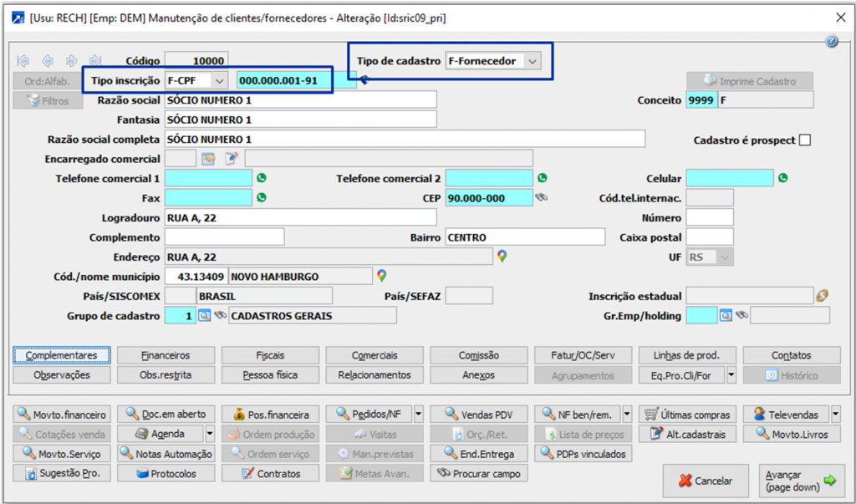Image resolution: width=856 pixels, height=504 pixels.
Task: Open the Financeiros tab
Action: [x=166, y=355]
